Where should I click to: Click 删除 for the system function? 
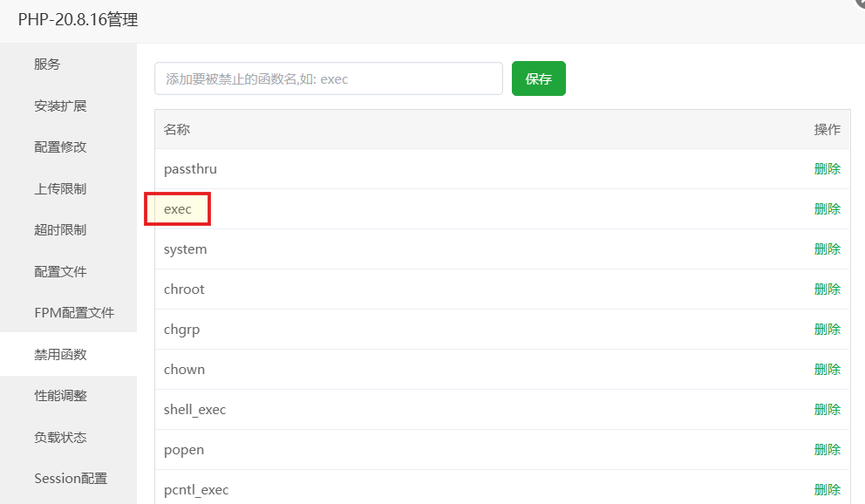tap(827, 249)
